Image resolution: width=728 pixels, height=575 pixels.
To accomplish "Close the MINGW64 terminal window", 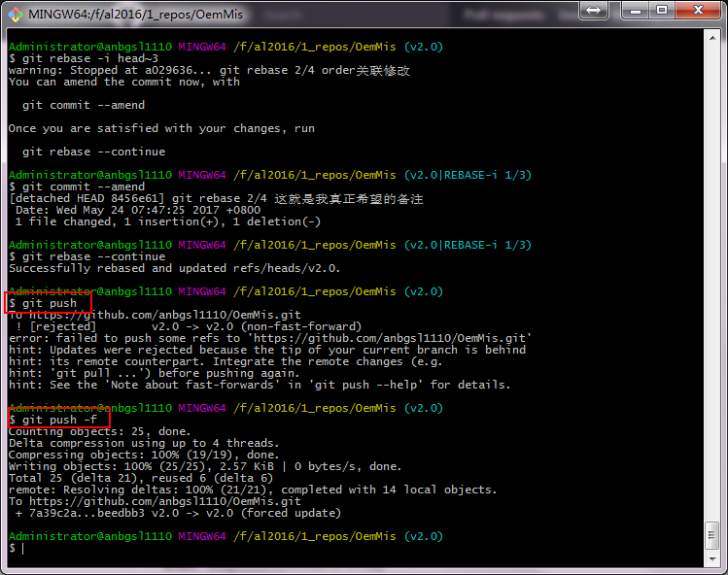I will pos(698,11).
